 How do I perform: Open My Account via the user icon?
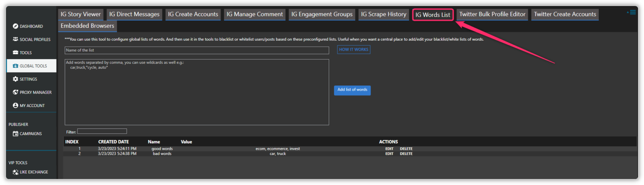pos(16,106)
